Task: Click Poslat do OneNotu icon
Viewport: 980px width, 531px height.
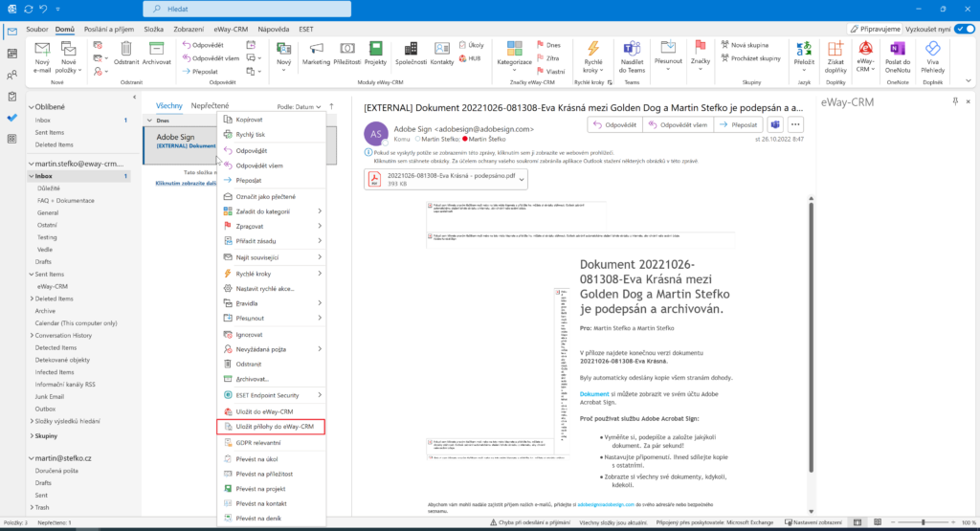Action: [x=898, y=48]
